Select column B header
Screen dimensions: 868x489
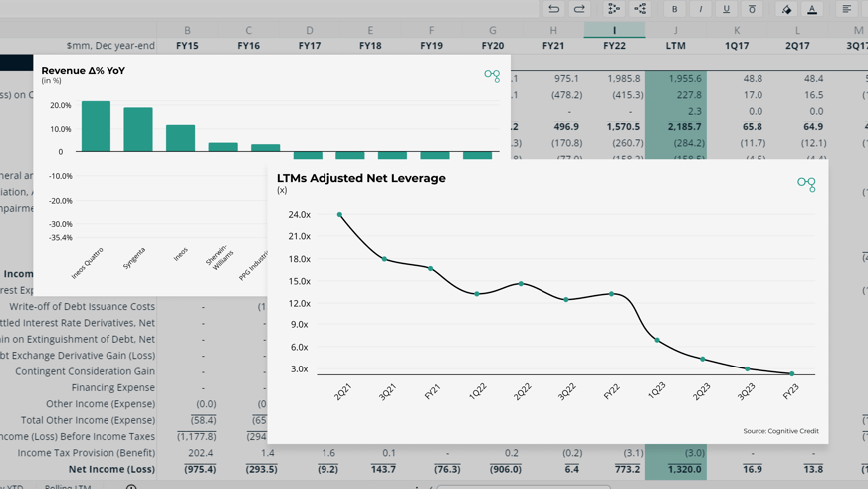pos(187,30)
